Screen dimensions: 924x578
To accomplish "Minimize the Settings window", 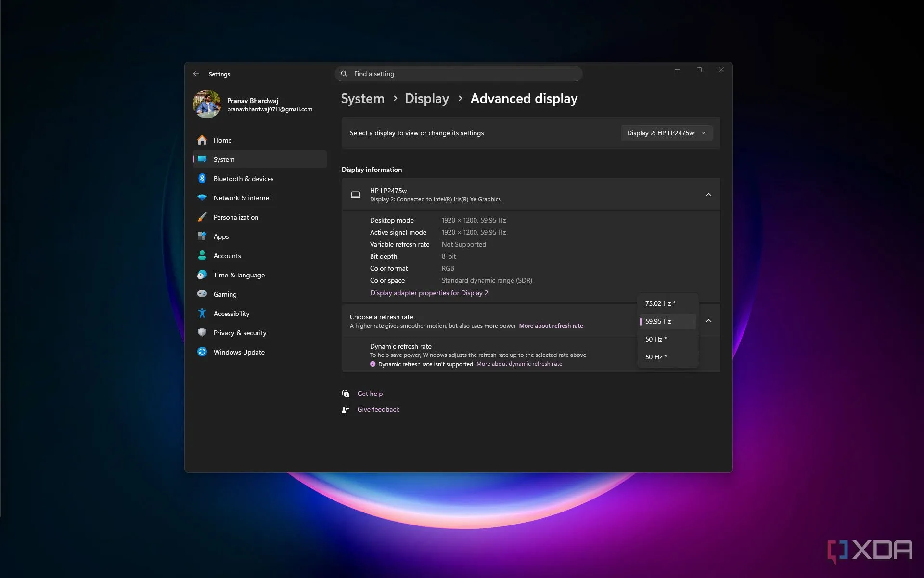I will pyautogui.click(x=677, y=70).
